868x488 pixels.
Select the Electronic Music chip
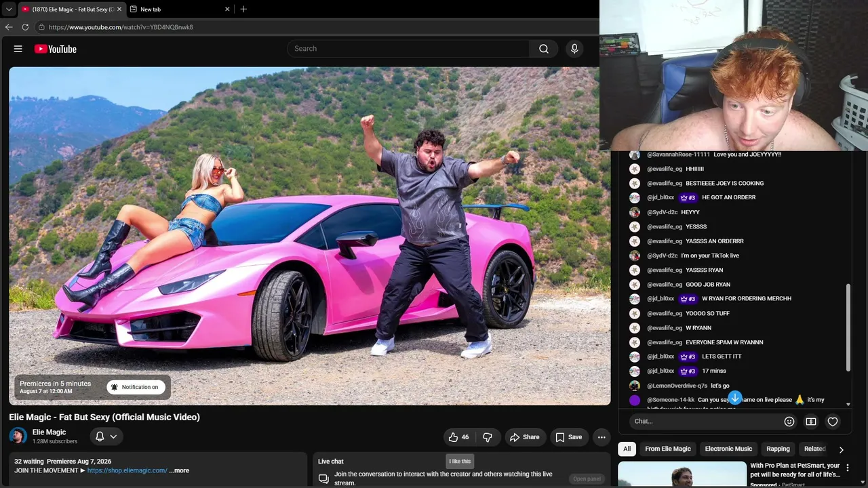(728, 449)
